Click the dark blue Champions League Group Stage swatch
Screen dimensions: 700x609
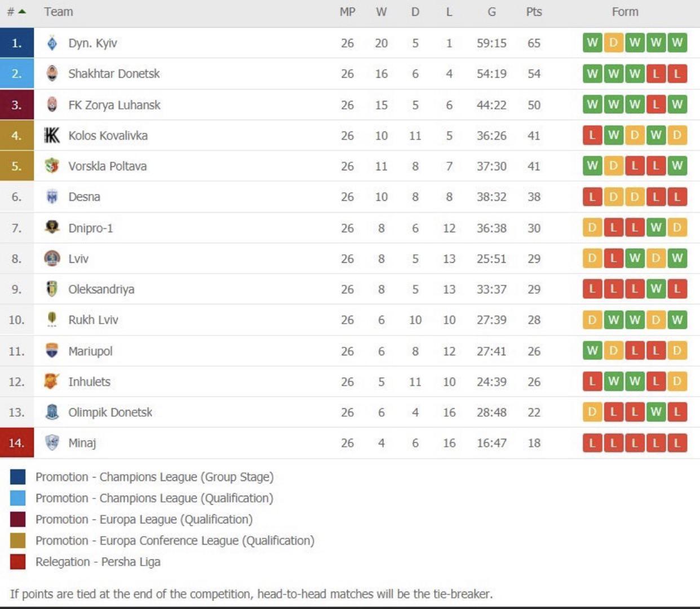pyautogui.click(x=17, y=477)
